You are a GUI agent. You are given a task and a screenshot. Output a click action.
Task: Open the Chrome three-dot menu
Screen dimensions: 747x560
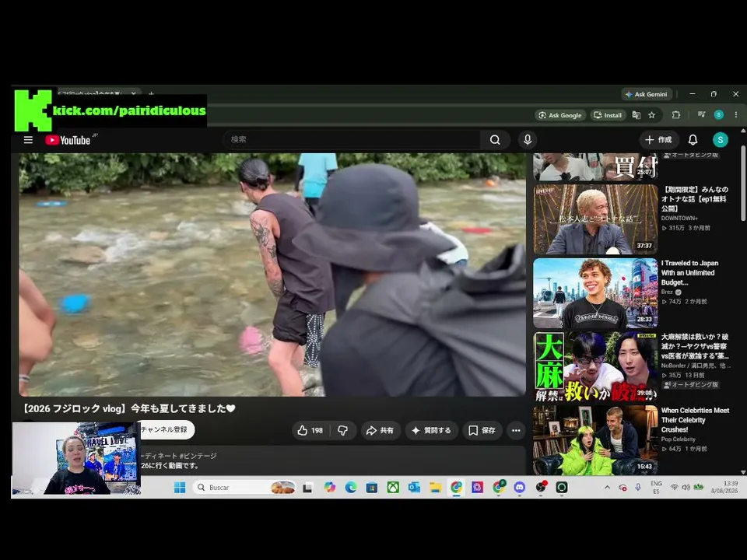pyautogui.click(x=736, y=115)
